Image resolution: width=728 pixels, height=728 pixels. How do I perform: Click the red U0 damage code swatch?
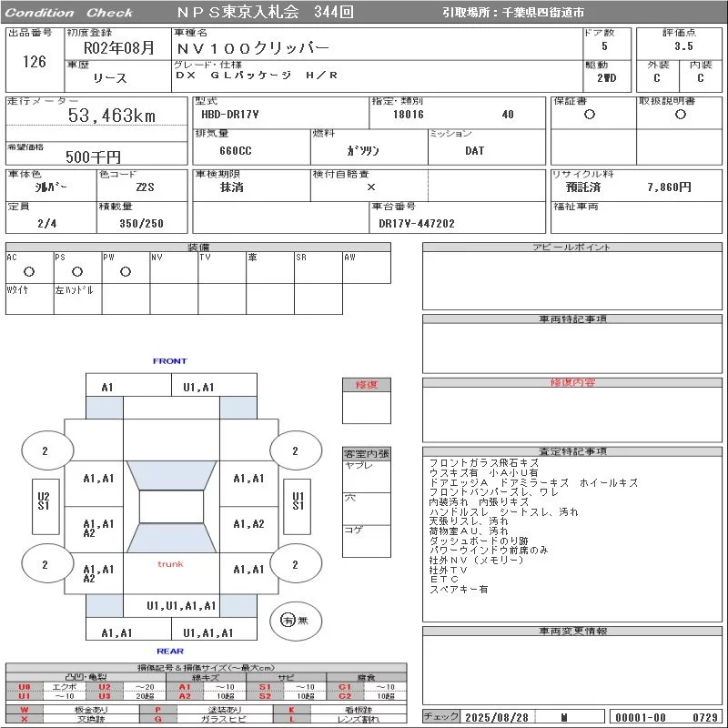coord(24,687)
